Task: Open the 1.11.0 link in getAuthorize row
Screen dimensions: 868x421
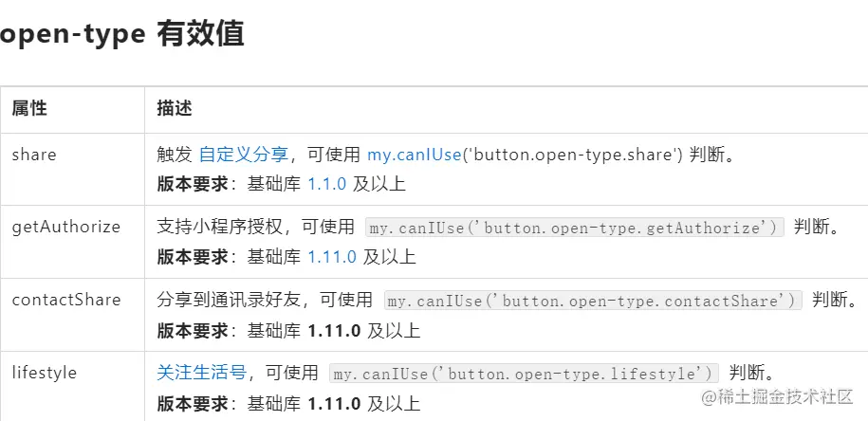Action: point(332,256)
